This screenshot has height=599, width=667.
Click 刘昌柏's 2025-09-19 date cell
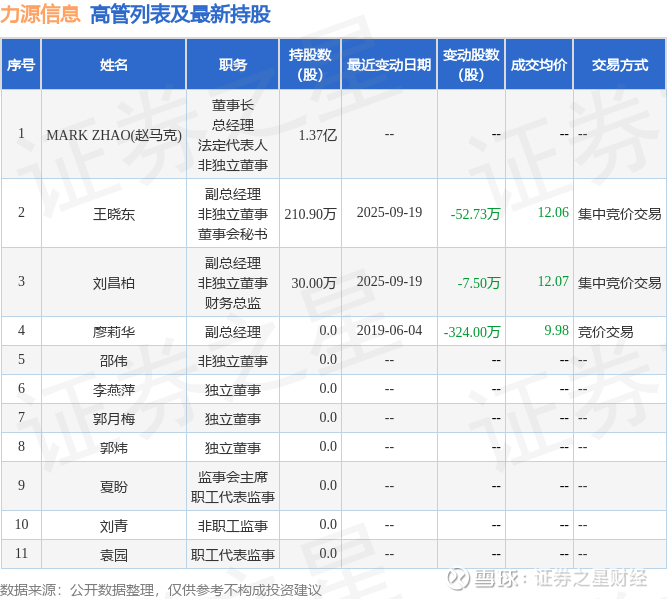(389, 281)
